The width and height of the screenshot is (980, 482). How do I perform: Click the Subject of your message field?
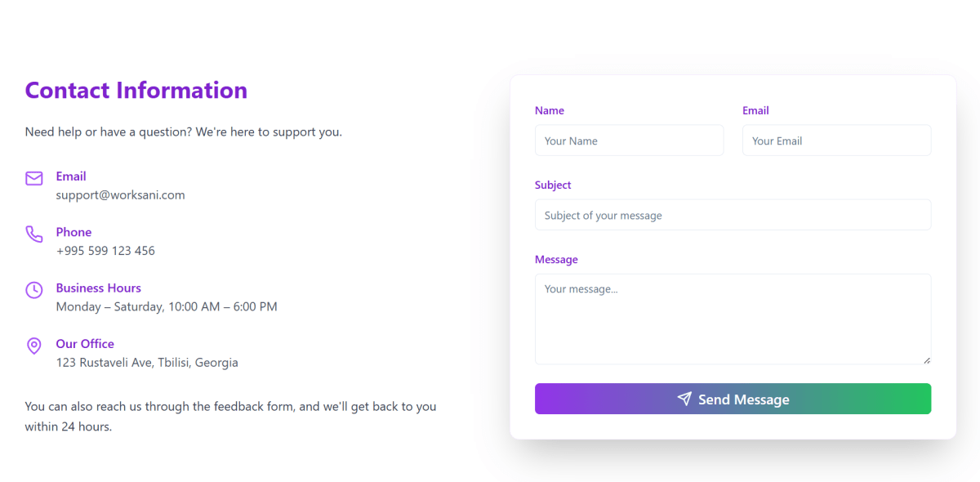click(x=733, y=215)
